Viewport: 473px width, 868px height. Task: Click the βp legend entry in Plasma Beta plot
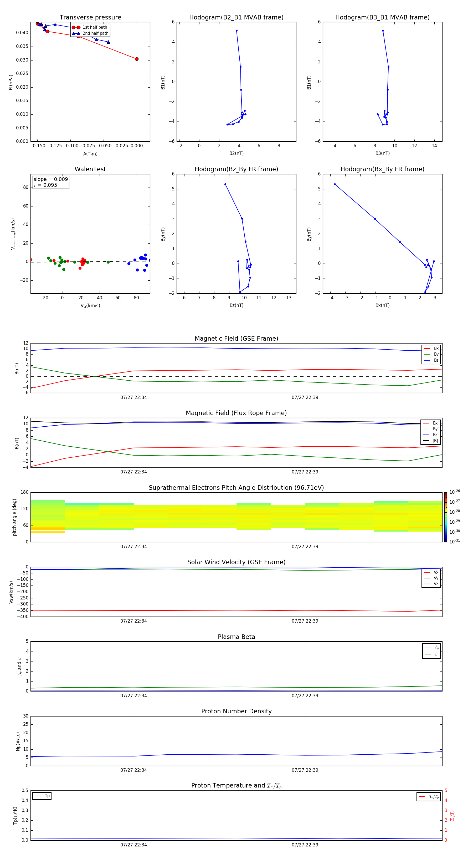coord(431,647)
